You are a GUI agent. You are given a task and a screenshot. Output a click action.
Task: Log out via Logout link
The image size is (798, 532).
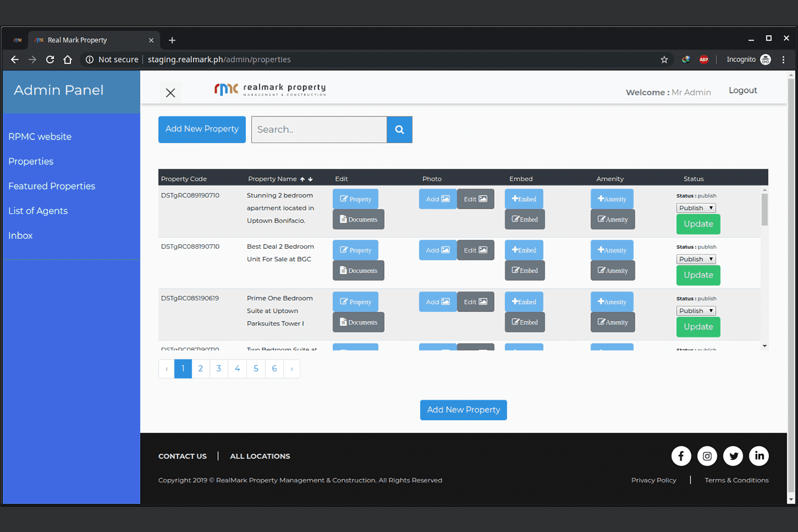[742, 90]
